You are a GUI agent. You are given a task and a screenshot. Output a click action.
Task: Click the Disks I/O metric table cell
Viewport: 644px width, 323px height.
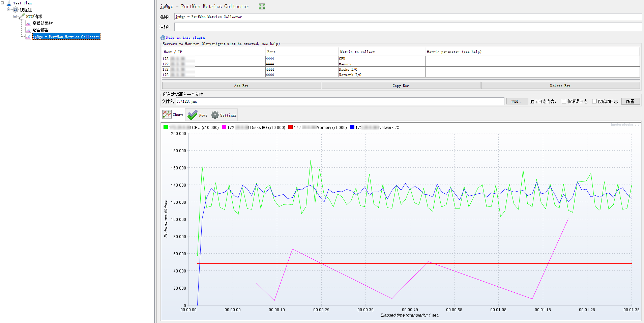382,69
